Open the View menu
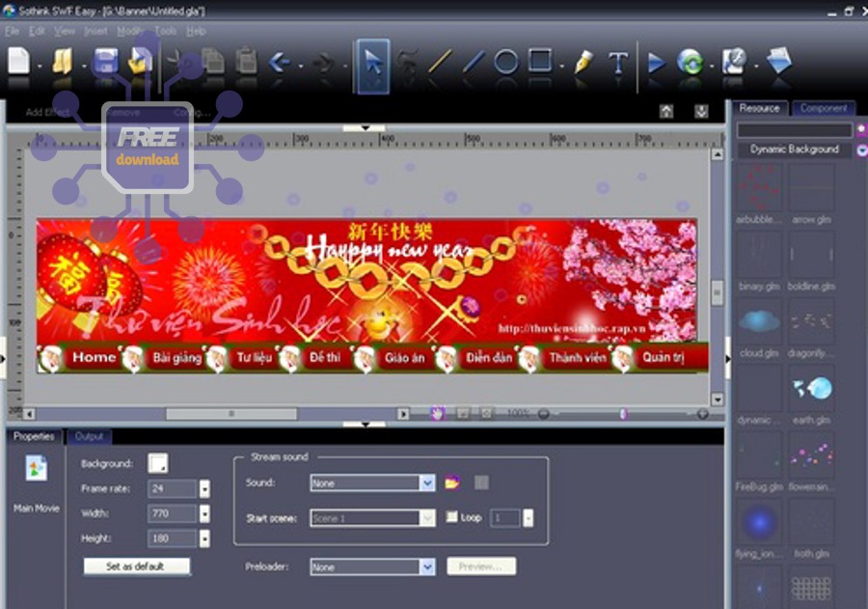Screen dimensions: 868x609 click(x=65, y=31)
